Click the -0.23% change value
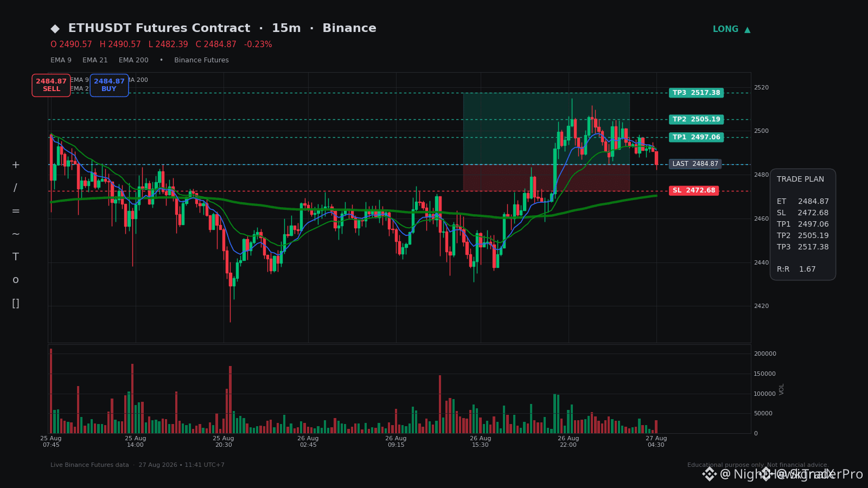The height and width of the screenshot is (488, 868). (258, 44)
